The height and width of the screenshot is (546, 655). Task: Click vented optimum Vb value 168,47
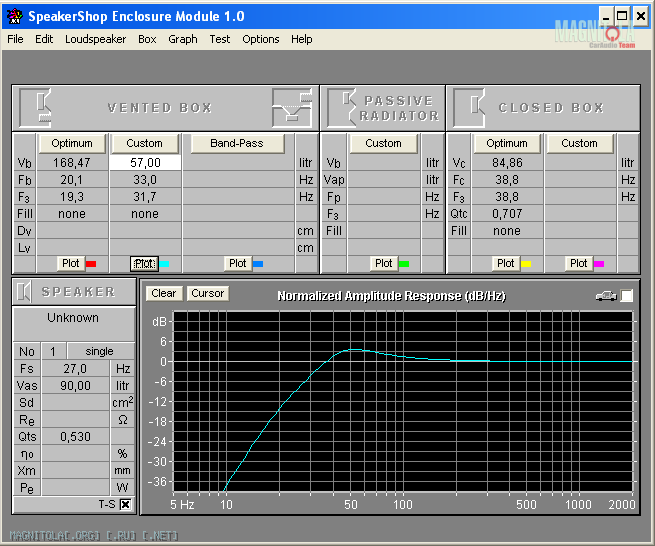[x=72, y=163]
